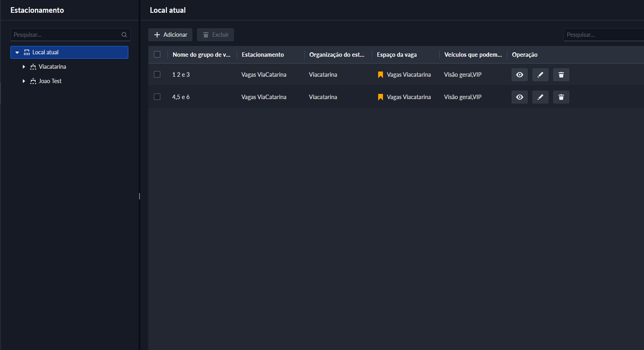Select all rows with header checkbox

[x=157, y=55]
